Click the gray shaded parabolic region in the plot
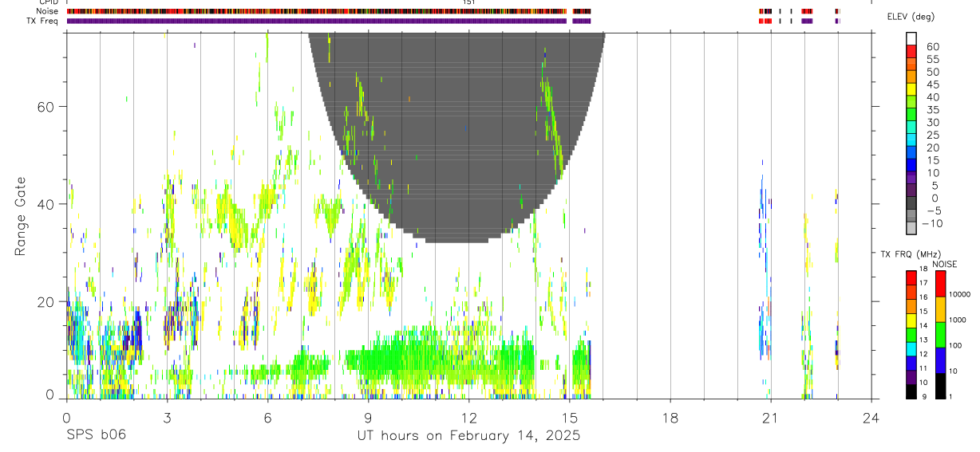980x452 pixels. [x=456, y=137]
